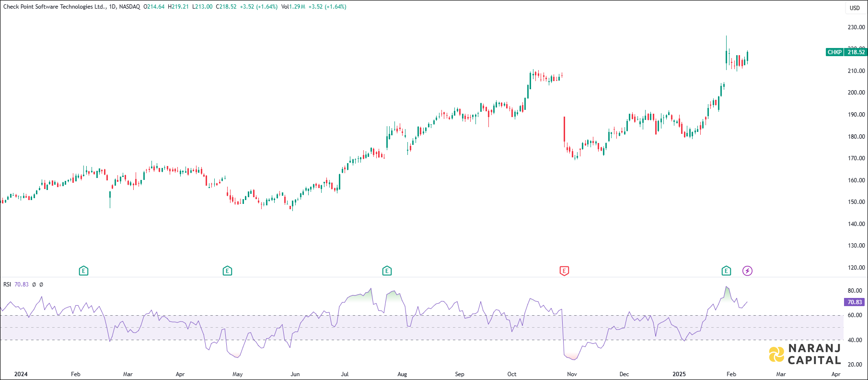
Task: Click the 2025 year label on time axis
Action: pyautogui.click(x=679, y=374)
